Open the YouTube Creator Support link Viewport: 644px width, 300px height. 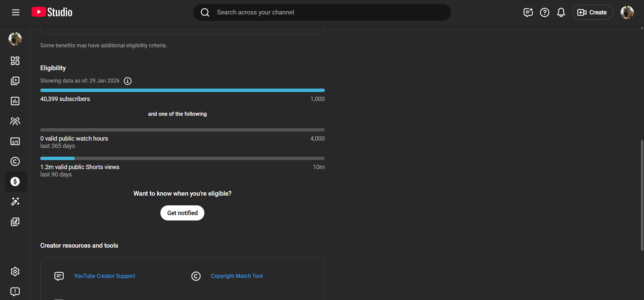pos(104,276)
